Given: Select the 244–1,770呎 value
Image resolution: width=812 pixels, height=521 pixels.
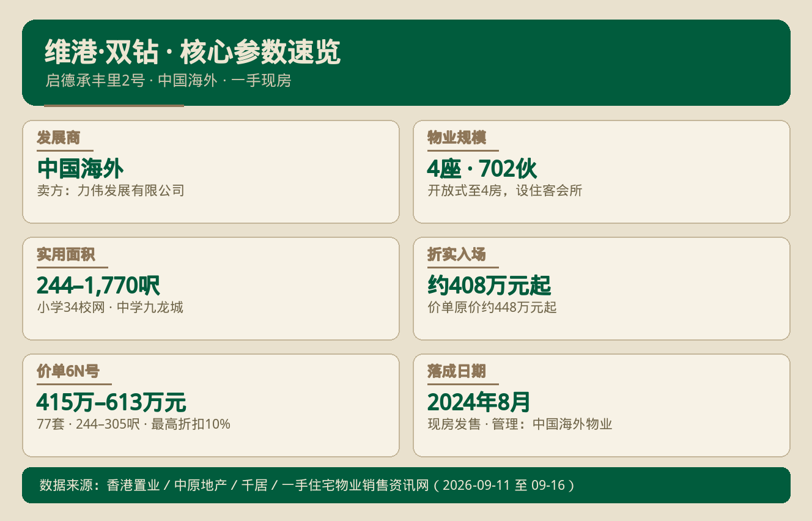Looking at the screenshot, I should [98, 285].
